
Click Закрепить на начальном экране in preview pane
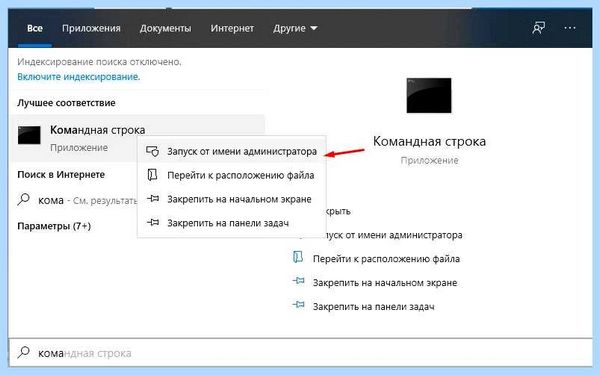385,283
